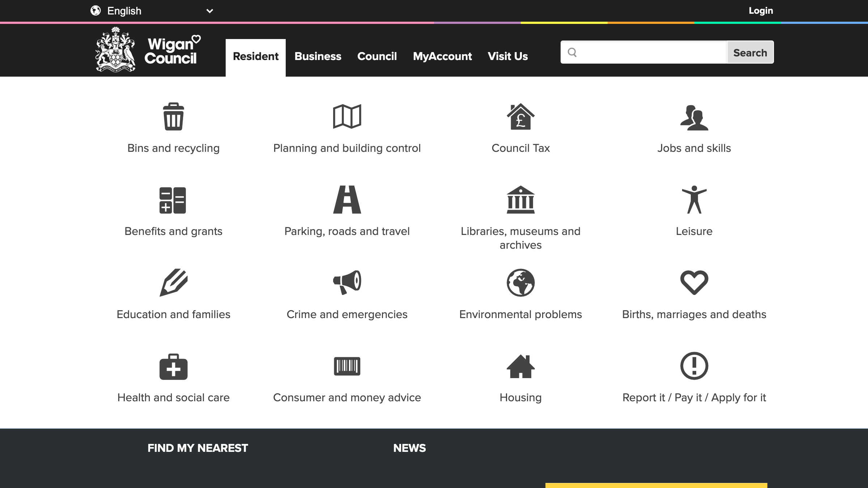Click the Login link

point(761,11)
